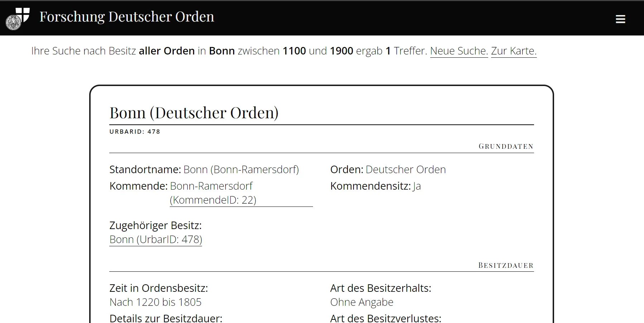Click the Ohne Angabe acquisition value
The width and height of the screenshot is (644, 323).
(362, 302)
